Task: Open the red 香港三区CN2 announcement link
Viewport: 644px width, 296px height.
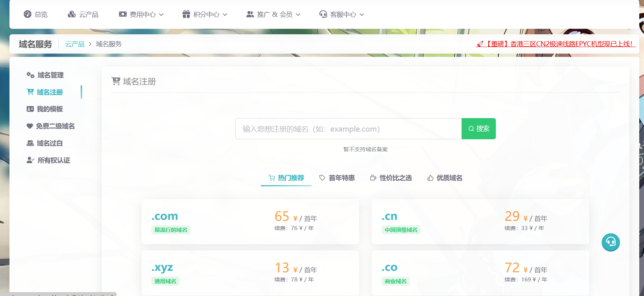Action: tap(556, 44)
